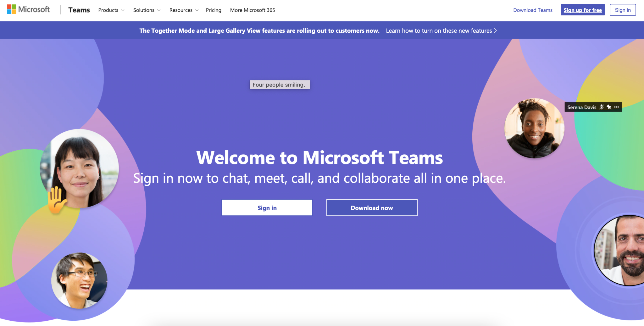
Task: Click the Together Mode announcement text
Action: [259, 30]
